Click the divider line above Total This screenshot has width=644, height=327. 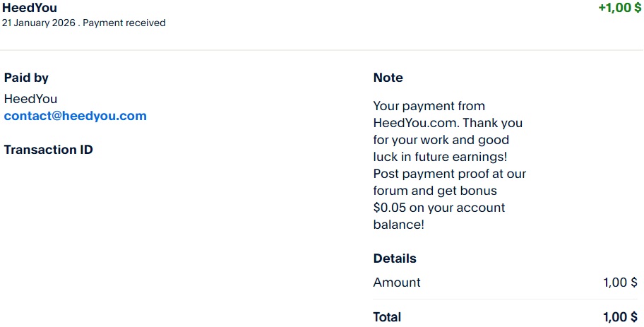pos(505,299)
